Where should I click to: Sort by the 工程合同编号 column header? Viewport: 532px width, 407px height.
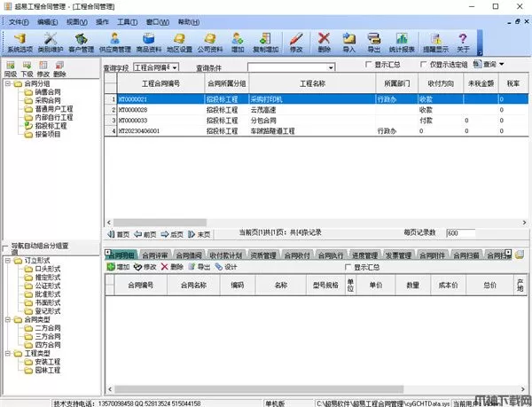tap(160, 83)
